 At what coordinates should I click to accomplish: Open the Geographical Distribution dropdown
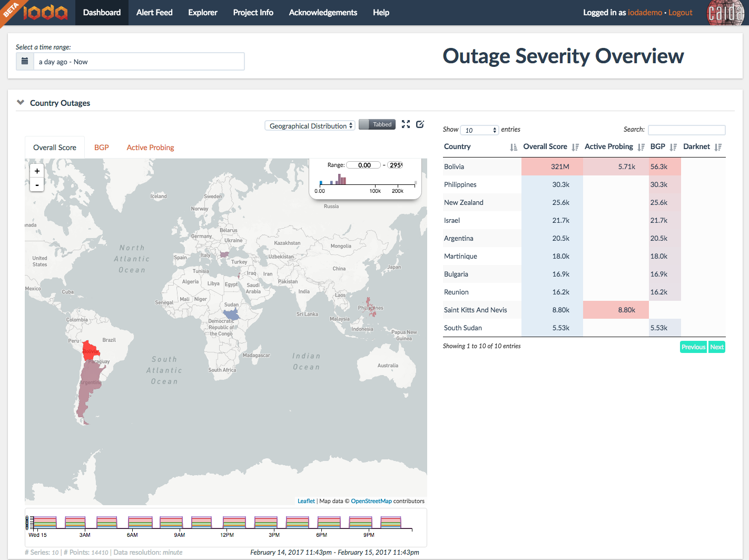(310, 126)
